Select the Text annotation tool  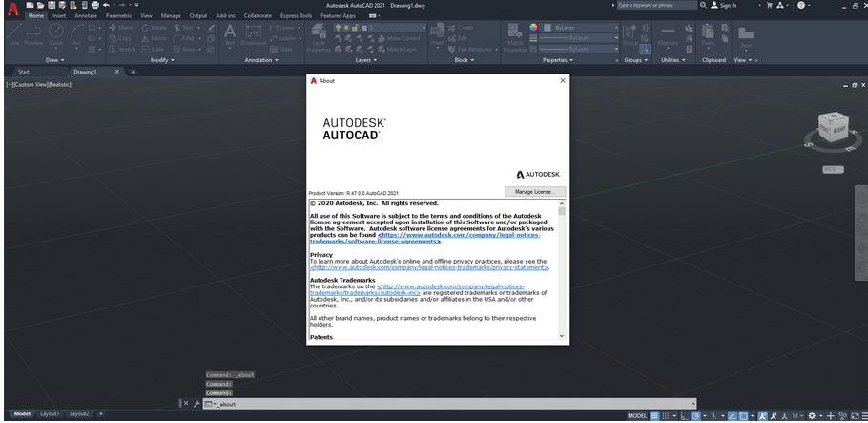click(x=229, y=34)
